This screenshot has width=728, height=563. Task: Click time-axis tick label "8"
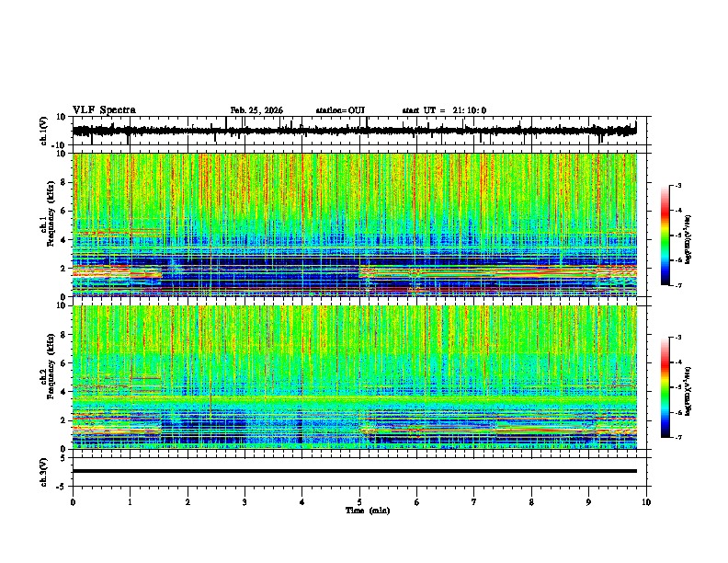(x=531, y=502)
